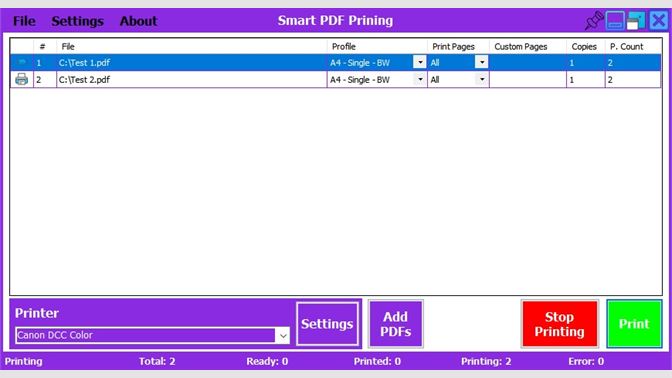Click the Error: 0 status entry
The height and width of the screenshot is (378, 672).
click(586, 361)
